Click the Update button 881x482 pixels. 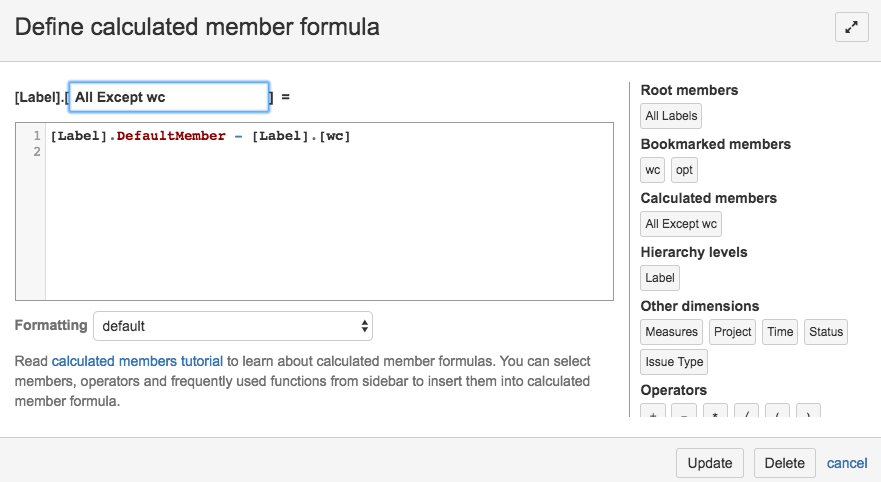point(710,463)
